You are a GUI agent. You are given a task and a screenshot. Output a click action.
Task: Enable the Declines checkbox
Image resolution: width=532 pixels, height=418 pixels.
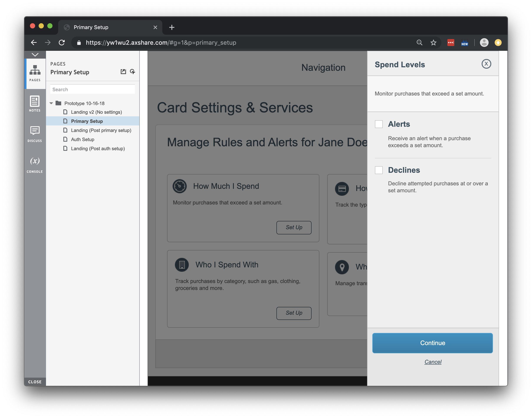(379, 170)
